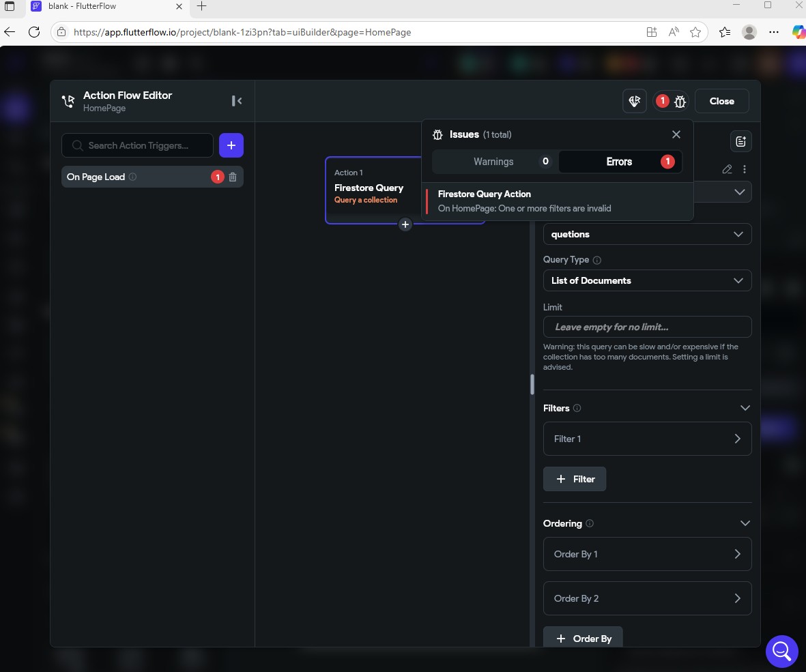Add action below Firestore Query node
Image resolution: width=806 pixels, height=672 pixels.
tap(405, 224)
